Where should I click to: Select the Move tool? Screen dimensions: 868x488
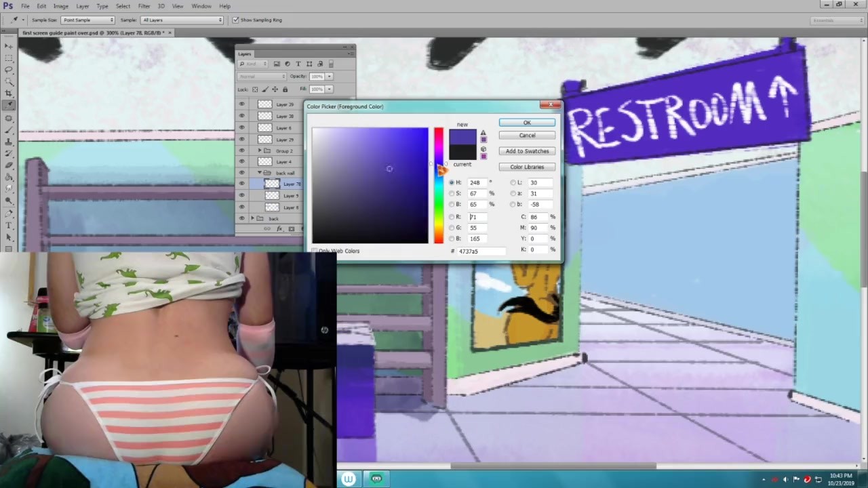[9, 45]
